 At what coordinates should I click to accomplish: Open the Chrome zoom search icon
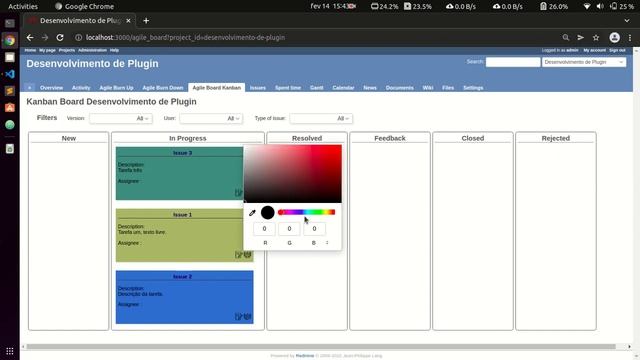point(566,38)
